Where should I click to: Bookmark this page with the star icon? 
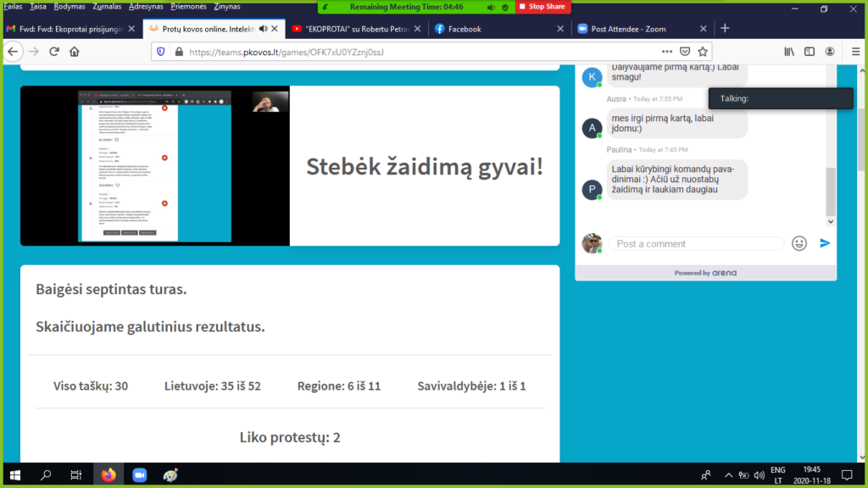tap(703, 52)
